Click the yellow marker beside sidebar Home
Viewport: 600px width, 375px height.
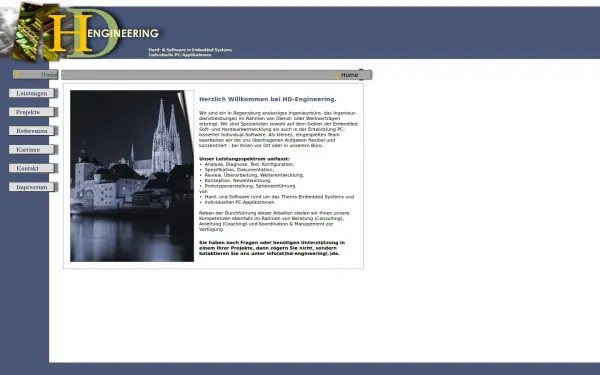click(x=17, y=75)
